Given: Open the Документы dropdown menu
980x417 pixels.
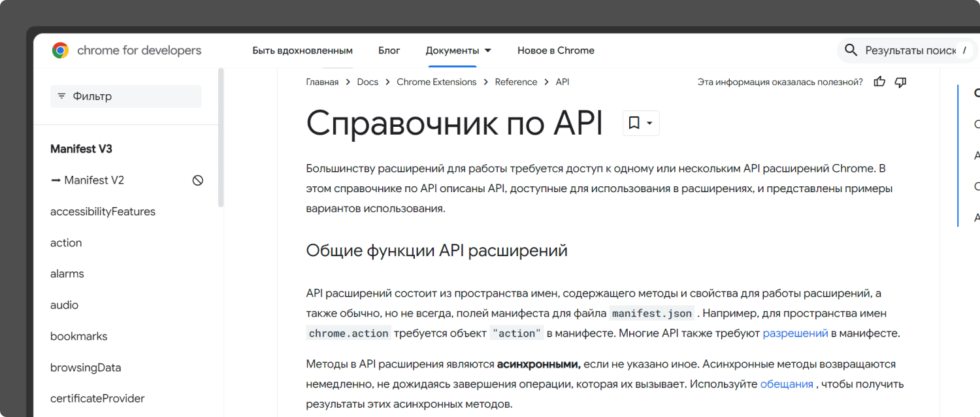Looking at the screenshot, I should (458, 50).
